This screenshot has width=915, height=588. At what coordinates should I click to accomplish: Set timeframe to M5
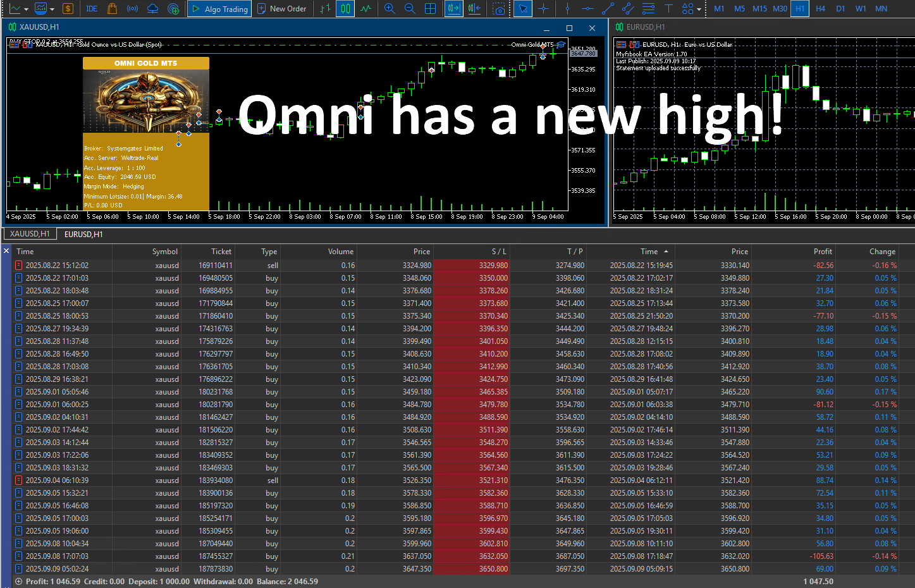click(739, 9)
